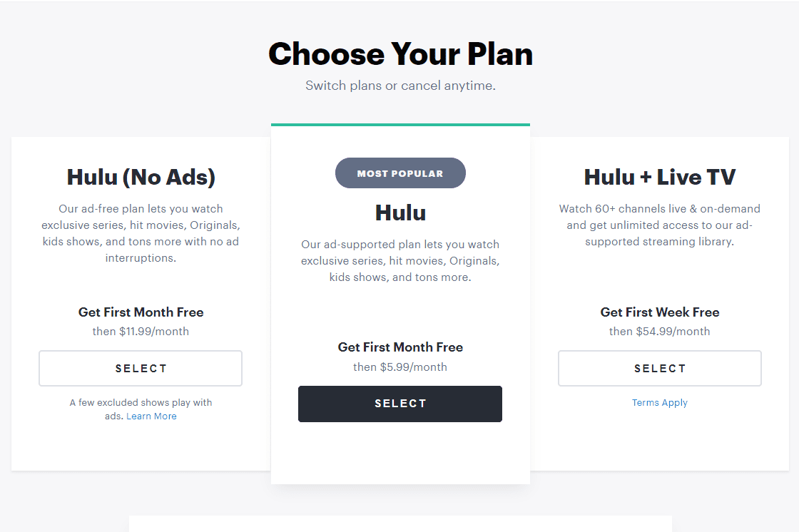
Task: Click the Switch plans or cancel anytime text
Action: [400, 84]
